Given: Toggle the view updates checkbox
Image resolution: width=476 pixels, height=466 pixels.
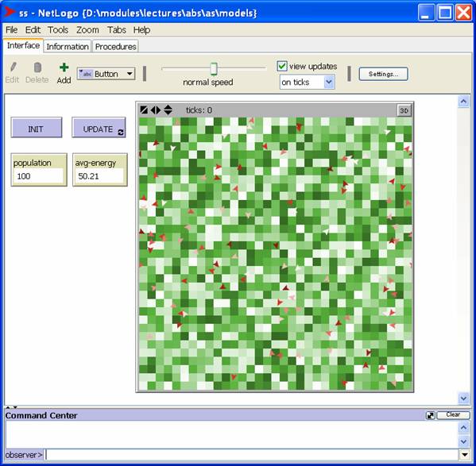Looking at the screenshot, I should [x=282, y=66].
